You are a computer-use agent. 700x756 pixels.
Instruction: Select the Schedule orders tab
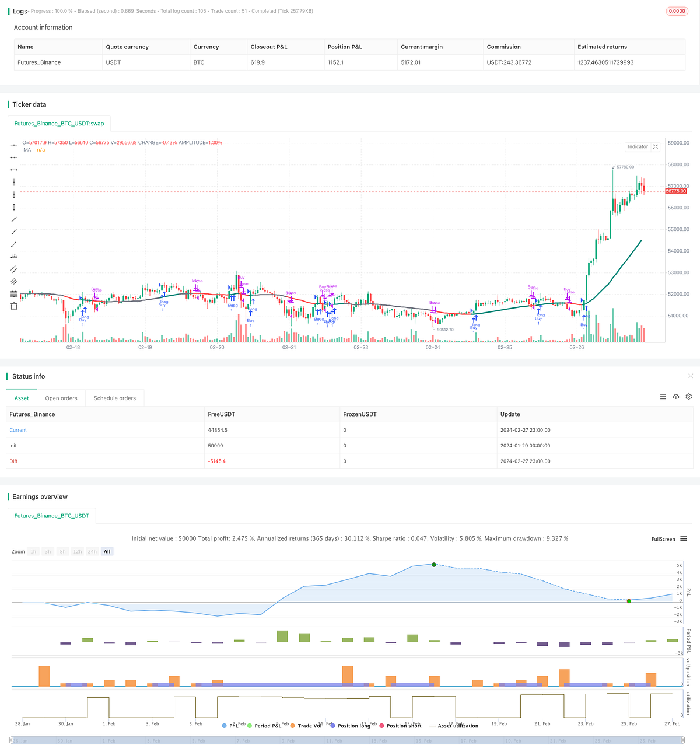[x=114, y=398]
